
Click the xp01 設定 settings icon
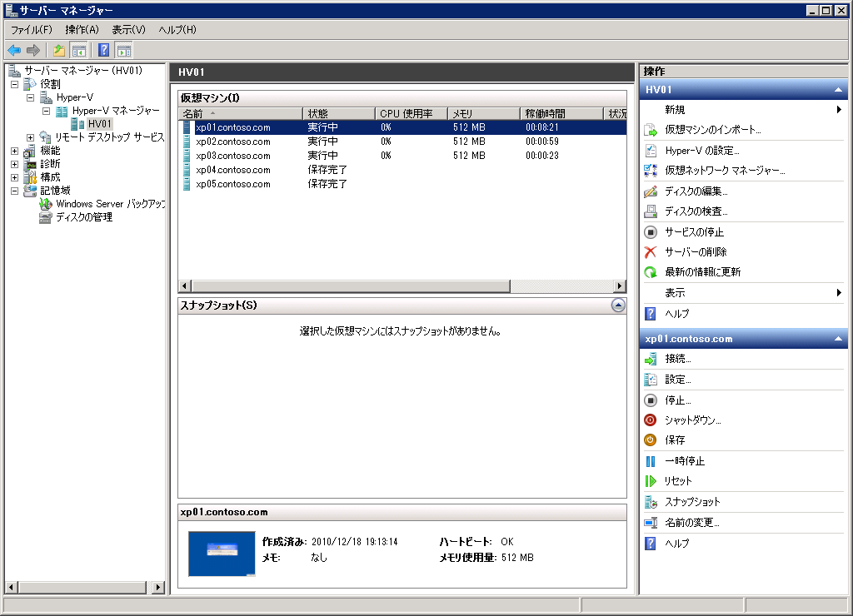(x=651, y=380)
